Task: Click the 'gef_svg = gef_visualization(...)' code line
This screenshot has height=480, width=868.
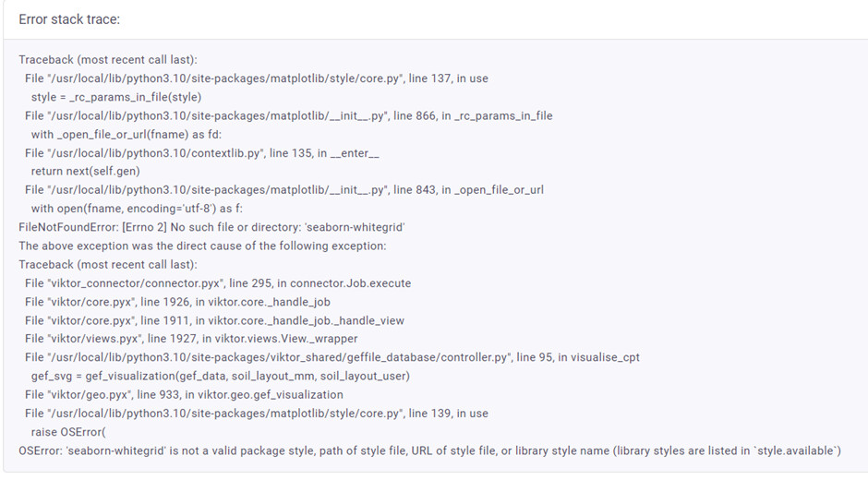Action: [x=221, y=376]
